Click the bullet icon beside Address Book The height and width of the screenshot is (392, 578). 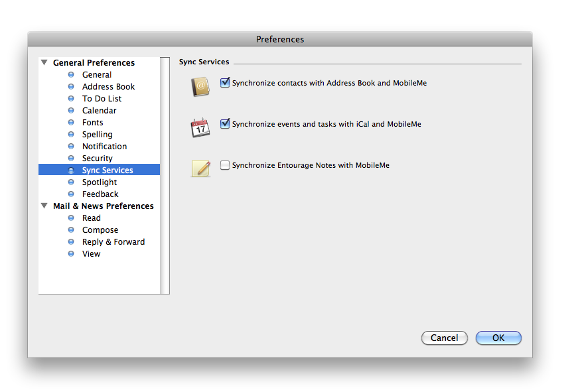click(x=71, y=87)
